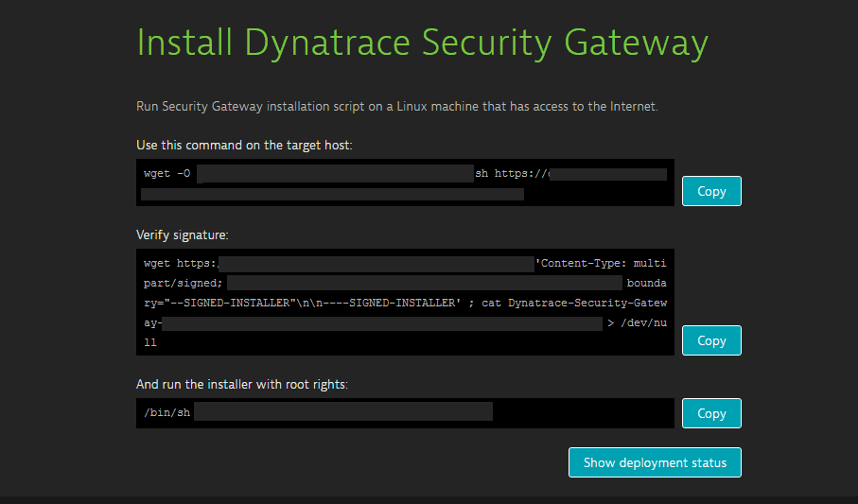Select the verify signature command code box
This screenshot has width=858, height=504.
pos(405,302)
